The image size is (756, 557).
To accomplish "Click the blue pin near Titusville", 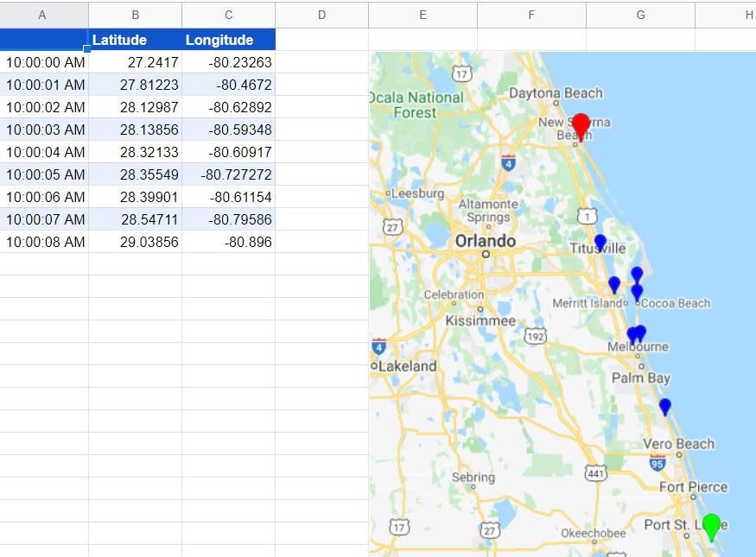I will (x=600, y=240).
